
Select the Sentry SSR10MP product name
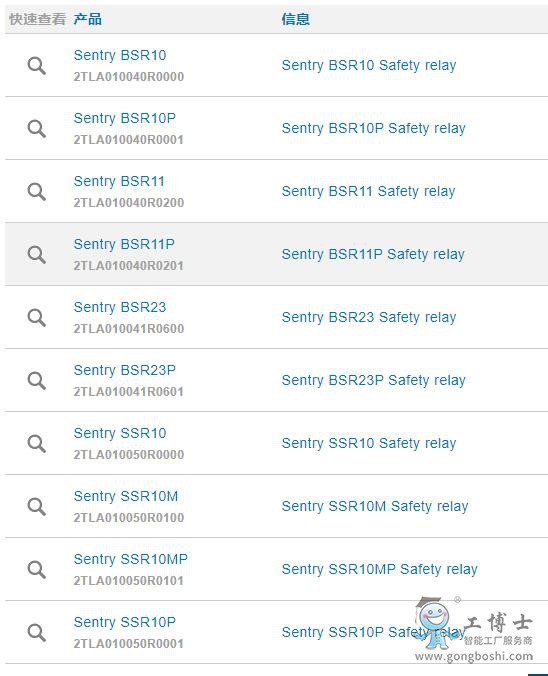131,559
